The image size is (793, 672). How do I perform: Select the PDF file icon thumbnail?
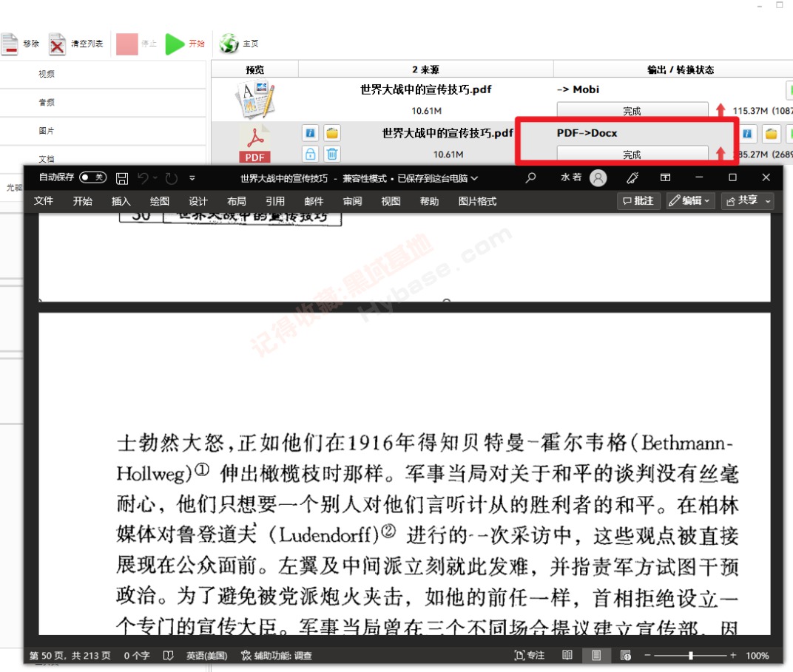255,143
